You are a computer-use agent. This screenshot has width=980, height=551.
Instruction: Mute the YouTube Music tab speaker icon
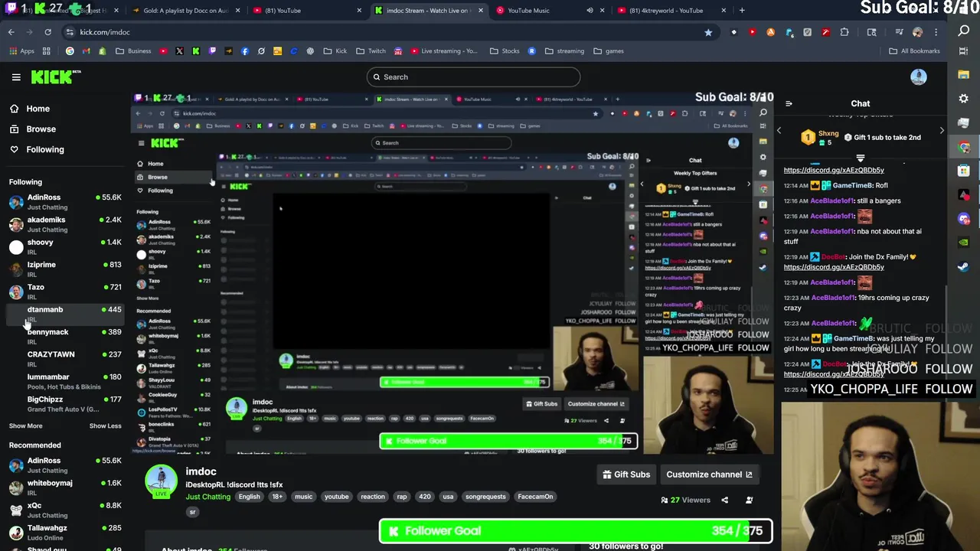click(x=590, y=11)
